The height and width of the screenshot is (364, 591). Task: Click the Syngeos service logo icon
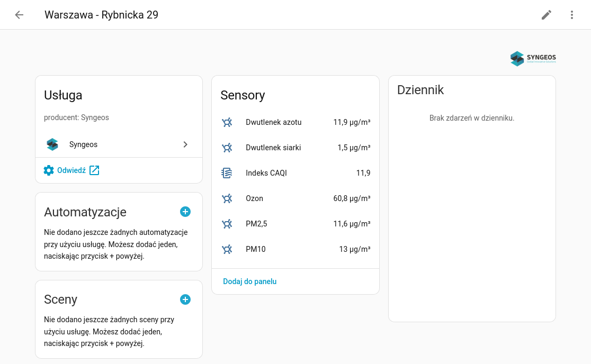point(52,144)
